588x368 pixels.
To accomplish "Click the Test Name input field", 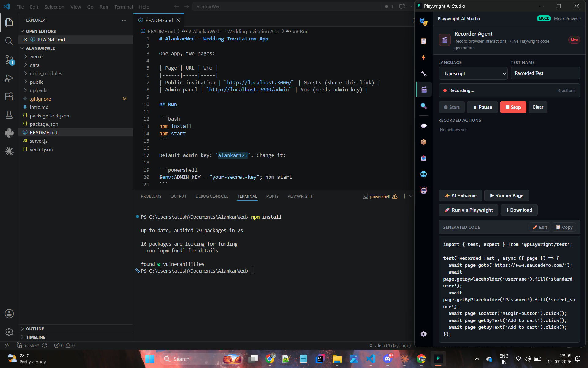I will pyautogui.click(x=545, y=73).
